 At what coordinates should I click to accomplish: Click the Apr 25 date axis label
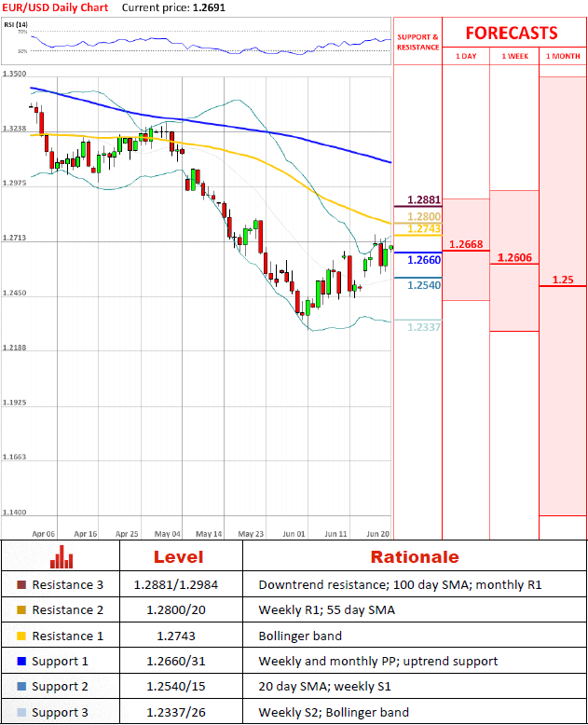pos(127,534)
